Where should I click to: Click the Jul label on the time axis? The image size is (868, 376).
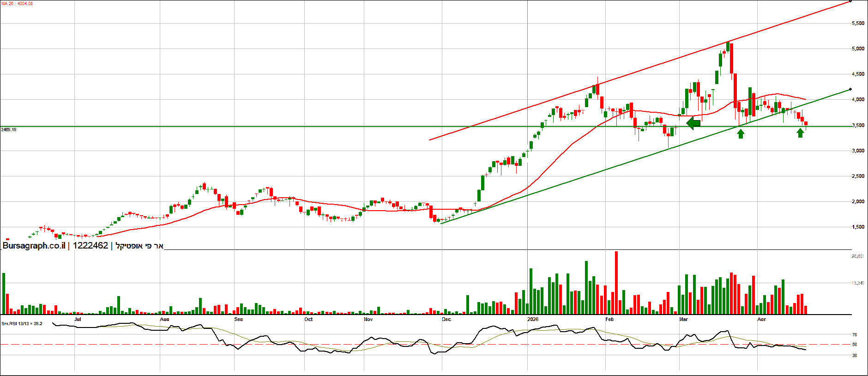point(78,319)
